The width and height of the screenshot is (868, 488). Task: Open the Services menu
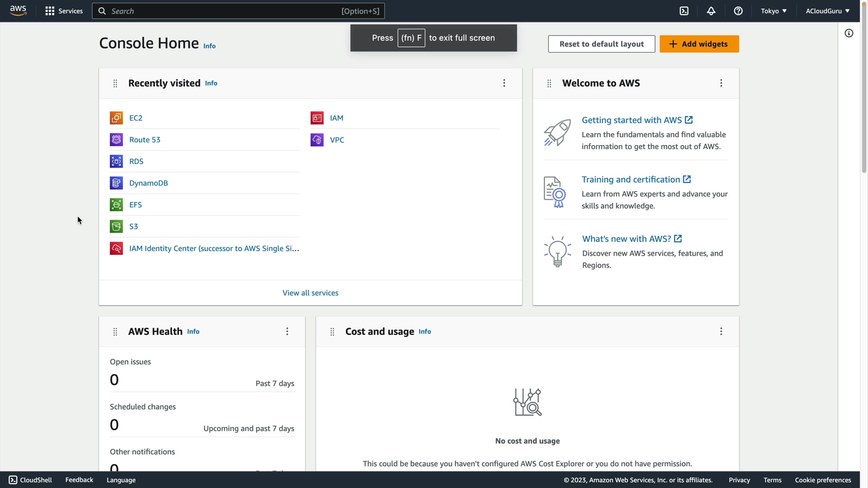point(64,11)
